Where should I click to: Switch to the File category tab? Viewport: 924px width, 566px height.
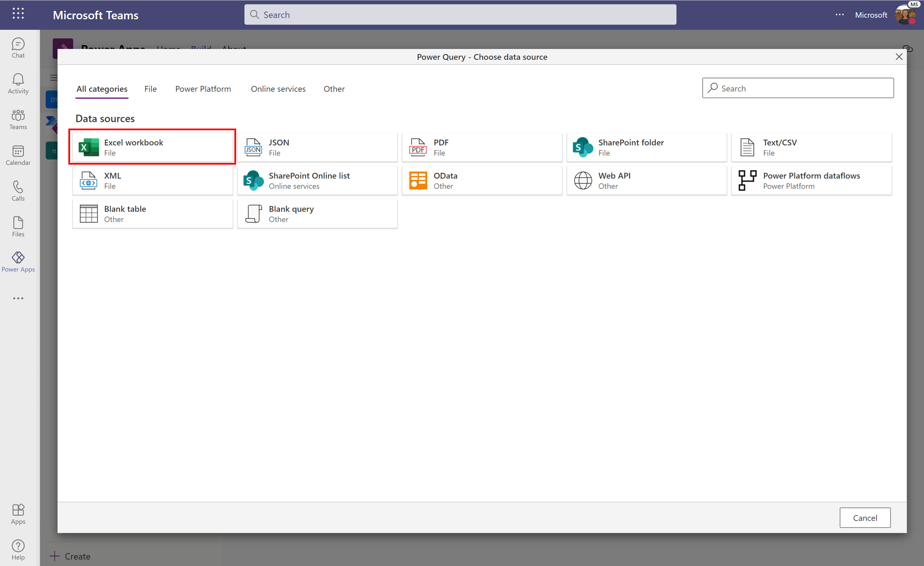pyautogui.click(x=150, y=88)
